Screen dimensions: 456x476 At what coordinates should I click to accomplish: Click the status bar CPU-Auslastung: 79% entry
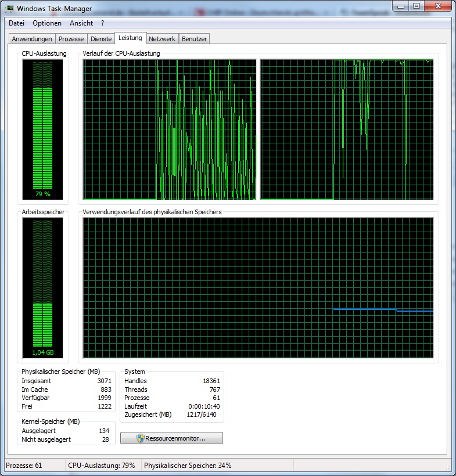point(102,466)
